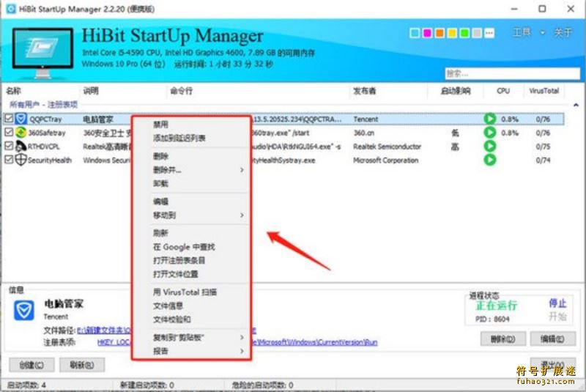Sort by the 发布者 column header
This screenshot has height=392, width=586.
(x=364, y=91)
